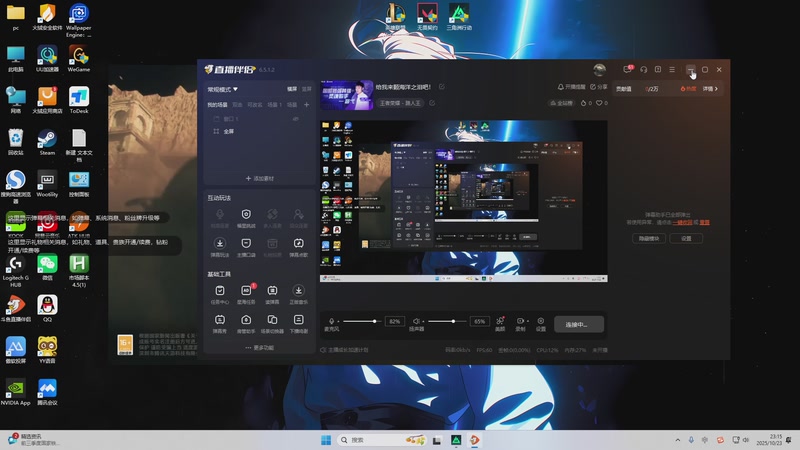Select the 全屏 source row
Screen dimensions: 800x450
(259, 131)
